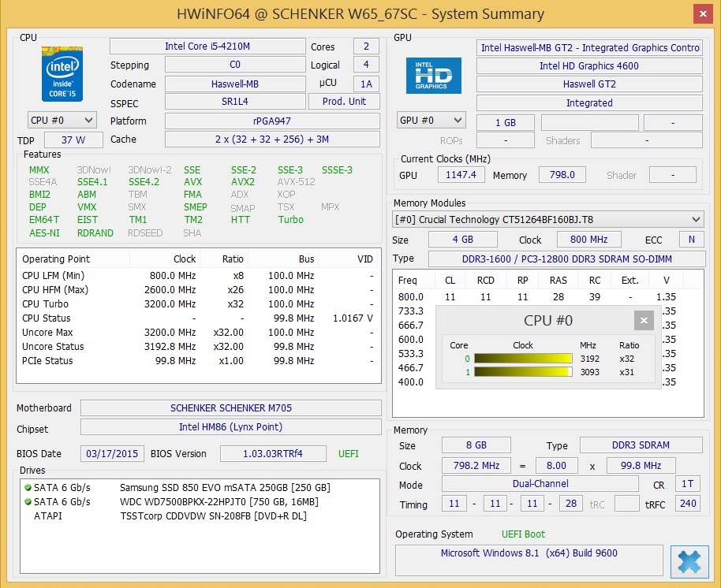
Task: Click the GPU clock value 1147.4
Action: (x=461, y=175)
